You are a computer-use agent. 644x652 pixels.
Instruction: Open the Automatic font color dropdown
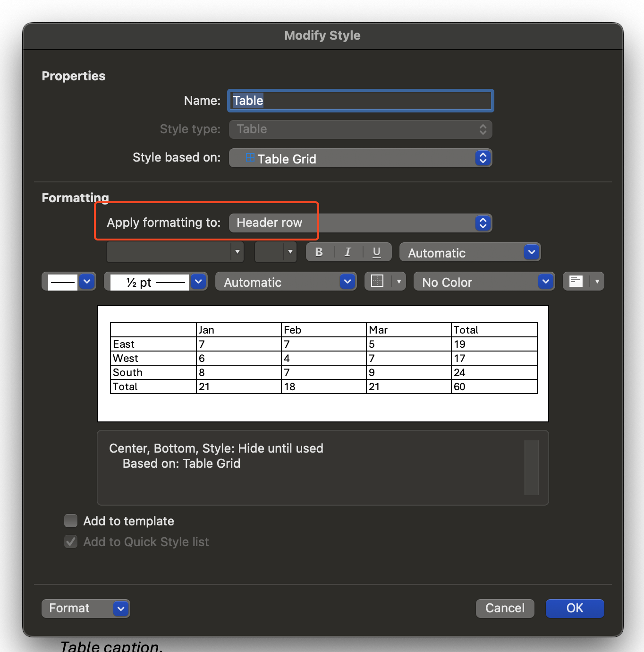[x=469, y=252]
